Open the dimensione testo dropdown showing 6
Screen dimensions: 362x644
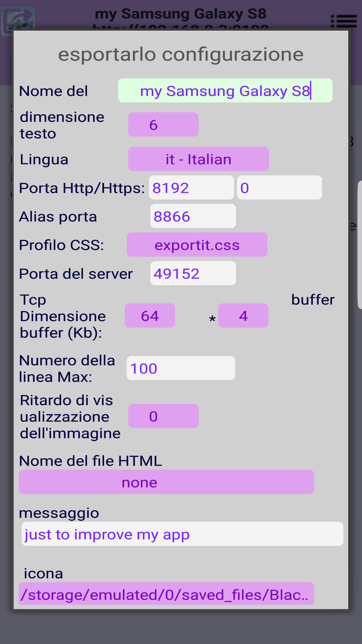click(x=163, y=124)
